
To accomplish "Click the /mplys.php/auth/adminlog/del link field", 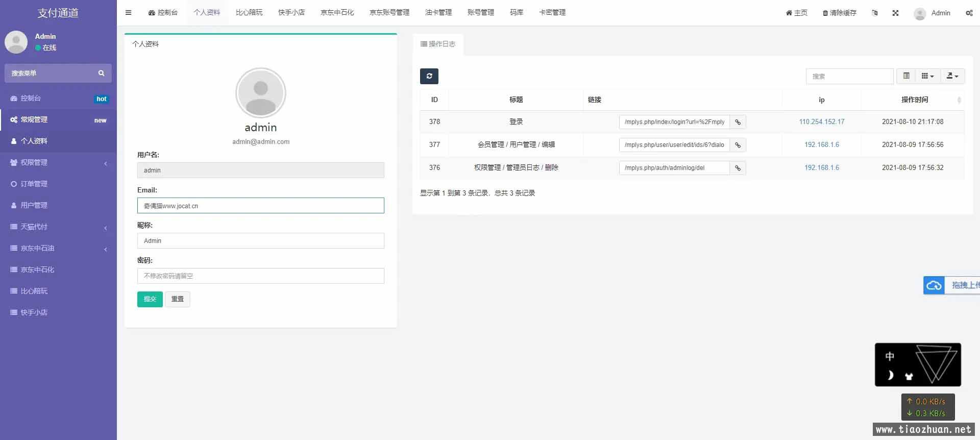I will click(x=674, y=168).
